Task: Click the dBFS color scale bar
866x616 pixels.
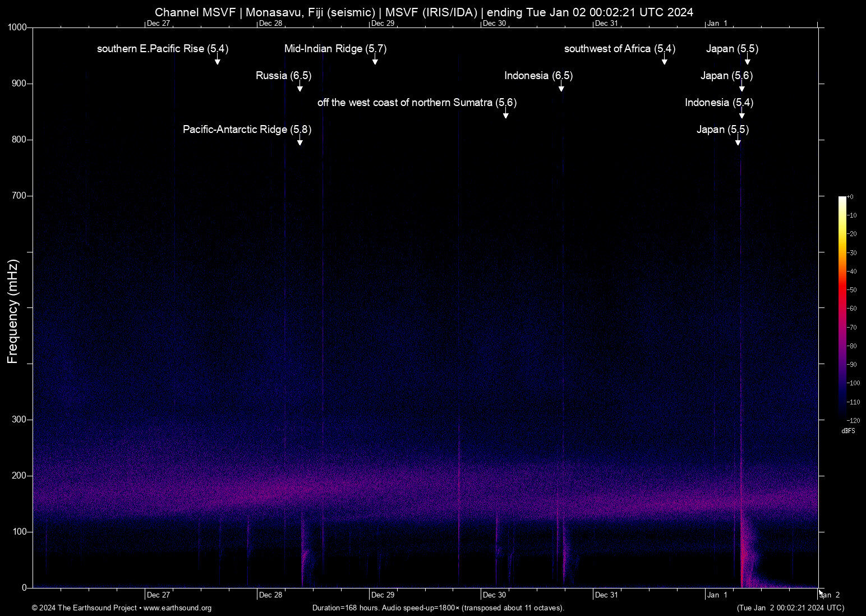Action: [842, 308]
